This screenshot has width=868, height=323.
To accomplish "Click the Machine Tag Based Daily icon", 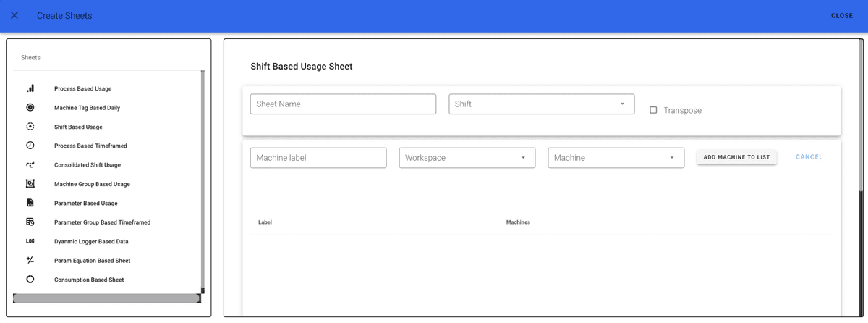I will point(30,107).
